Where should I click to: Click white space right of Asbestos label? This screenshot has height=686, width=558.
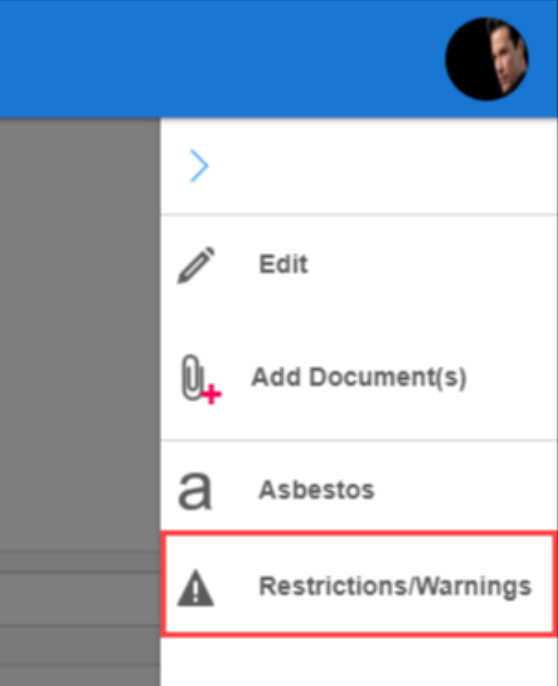(x=466, y=490)
